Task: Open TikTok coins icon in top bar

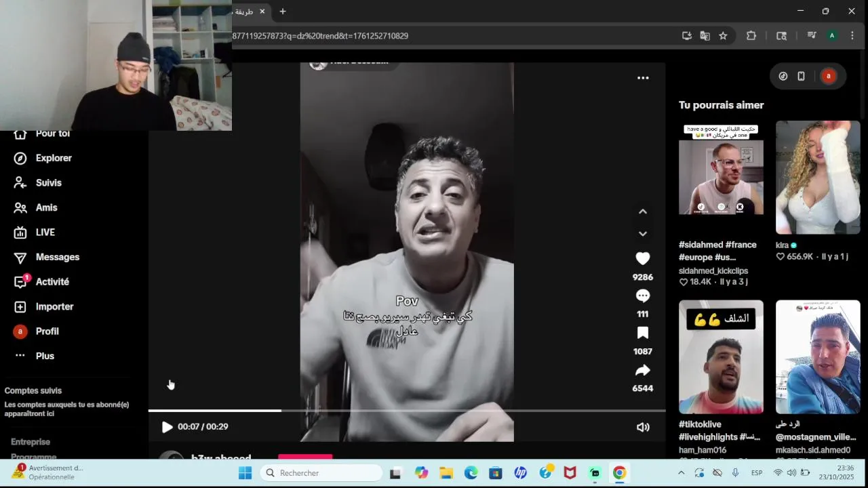Action: pos(783,77)
